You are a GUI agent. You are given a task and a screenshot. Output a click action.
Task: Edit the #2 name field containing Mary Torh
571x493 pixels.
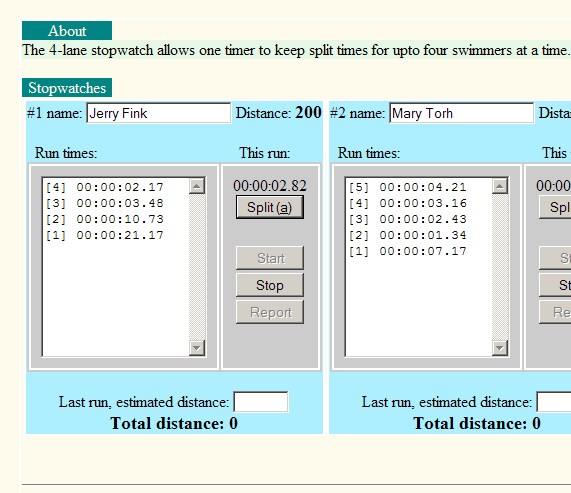click(461, 113)
